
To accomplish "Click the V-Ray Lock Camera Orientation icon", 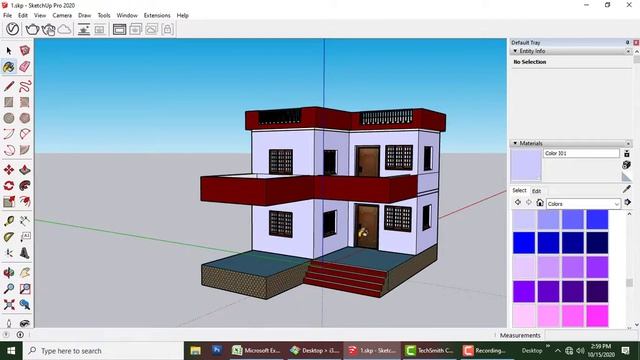I will [167, 29].
